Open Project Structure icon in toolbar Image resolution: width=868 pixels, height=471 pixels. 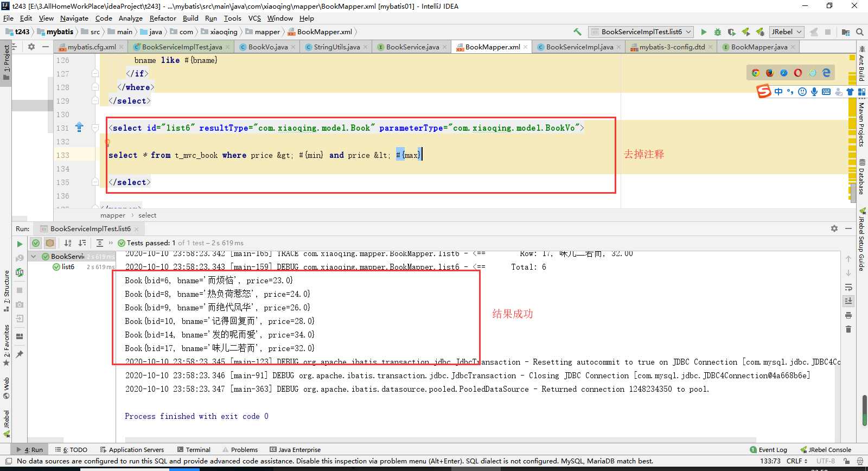846,32
